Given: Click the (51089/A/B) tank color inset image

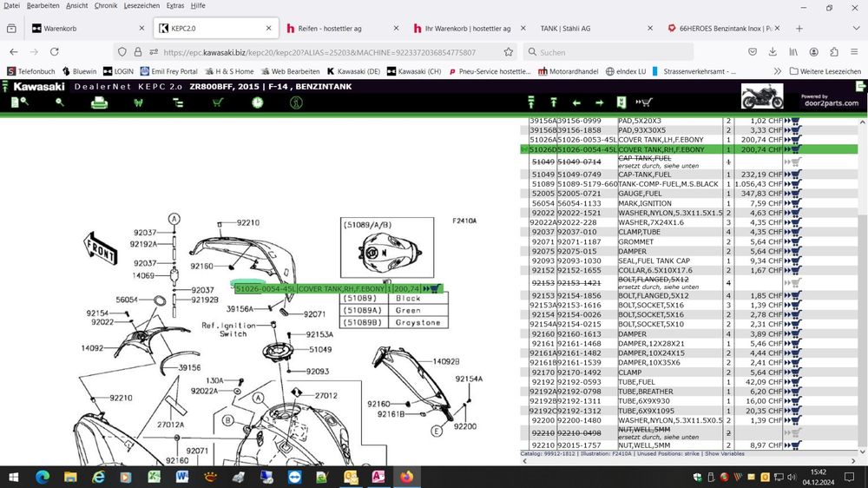Looking at the screenshot, I should [x=387, y=247].
